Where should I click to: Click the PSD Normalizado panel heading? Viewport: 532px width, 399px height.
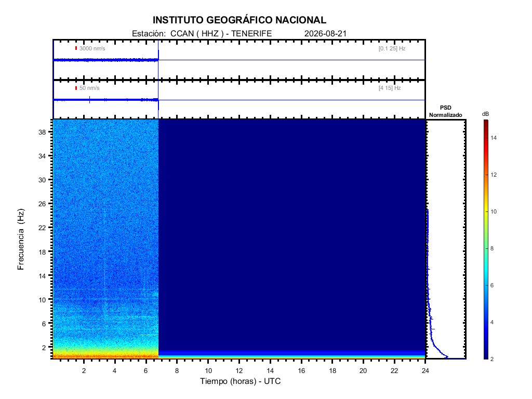tap(445, 111)
